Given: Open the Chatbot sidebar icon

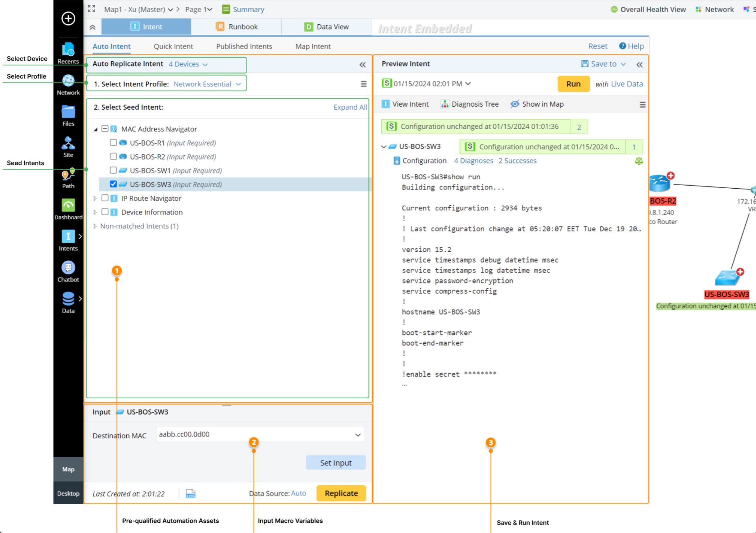Looking at the screenshot, I should click(68, 268).
